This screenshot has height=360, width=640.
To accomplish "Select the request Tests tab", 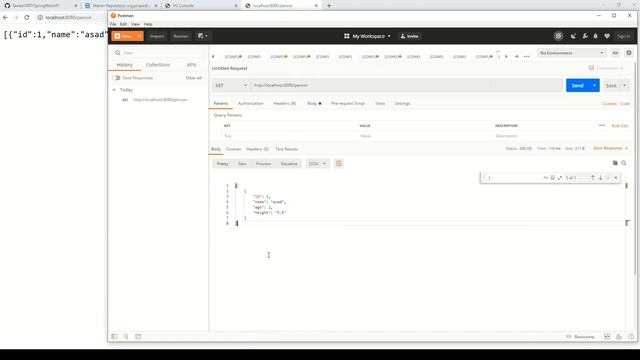I will pyautogui.click(x=380, y=103).
